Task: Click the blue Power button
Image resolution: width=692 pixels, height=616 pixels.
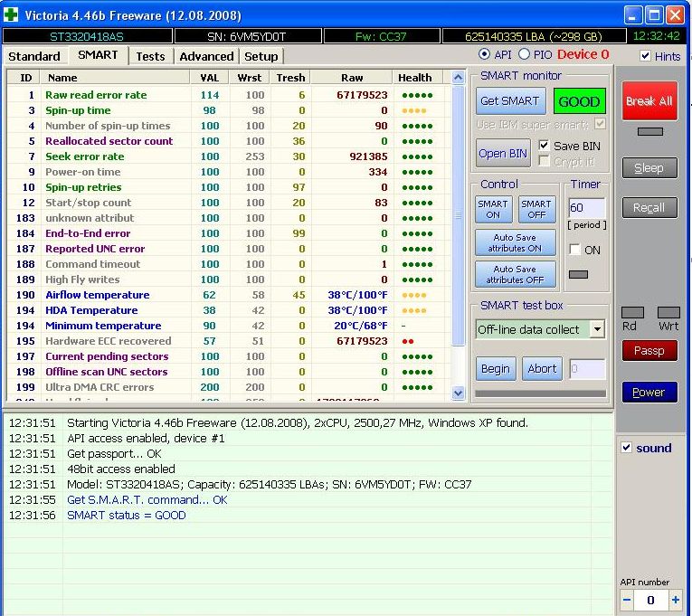Action: coord(649,392)
